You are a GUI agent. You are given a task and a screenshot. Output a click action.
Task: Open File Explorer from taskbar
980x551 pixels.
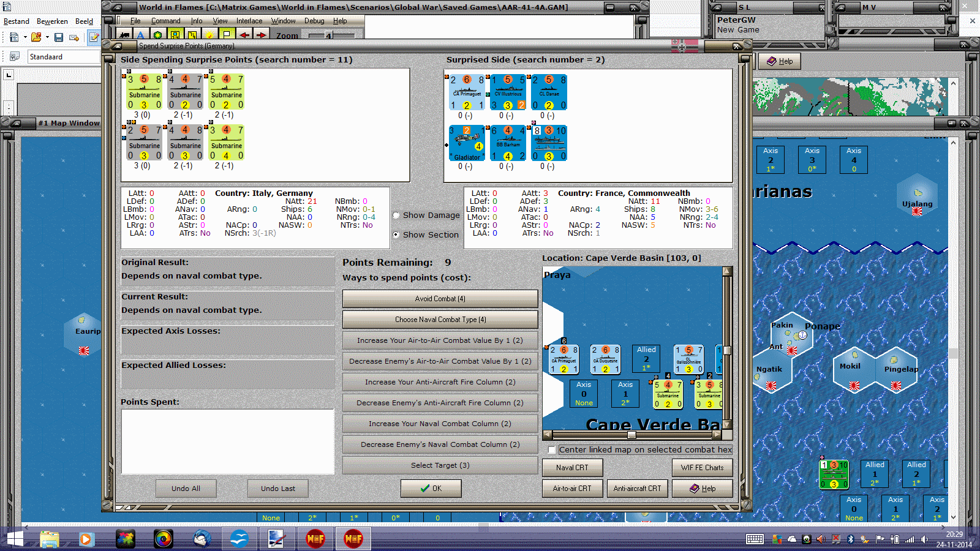pyautogui.click(x=50, y=539)
